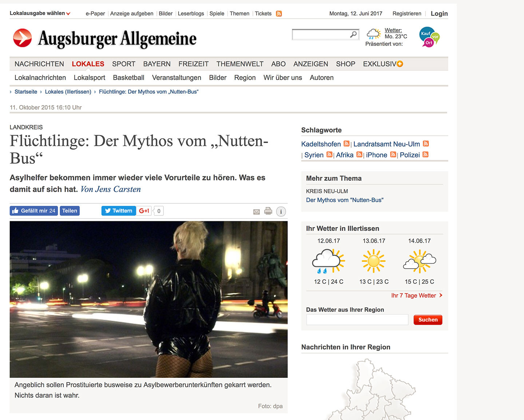Click the Gefällt mir Facebook button
The width and height of the screenshot is (524, 420).
34,211
